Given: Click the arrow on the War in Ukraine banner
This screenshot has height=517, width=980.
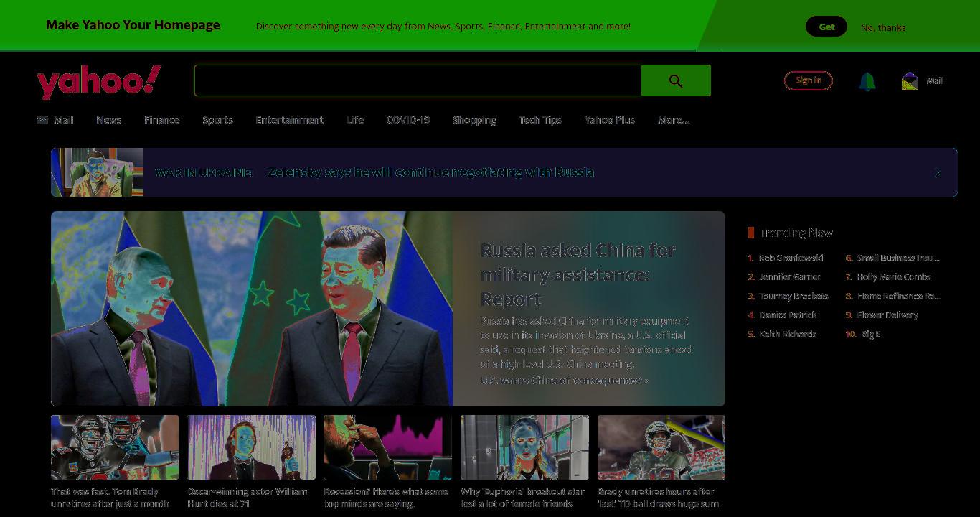Looking at the screenshot, I should point(938,172).
